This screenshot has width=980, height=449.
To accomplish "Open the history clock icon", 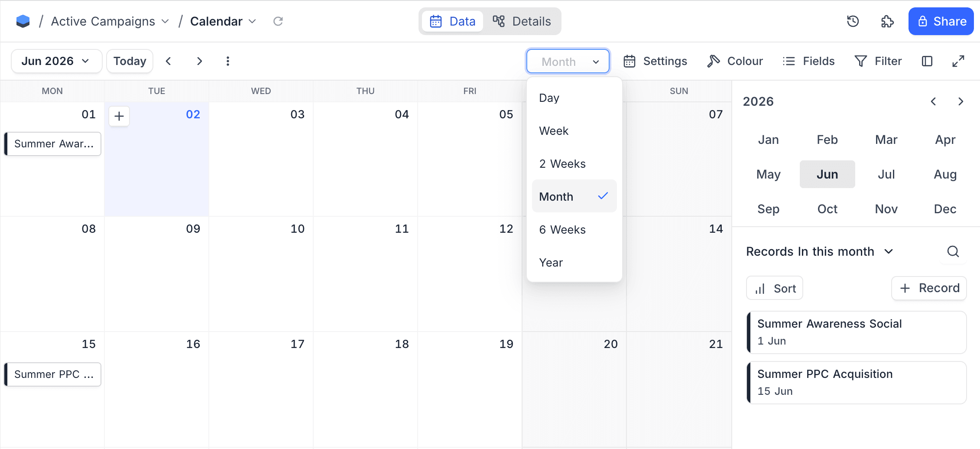I will pos(853,21).
